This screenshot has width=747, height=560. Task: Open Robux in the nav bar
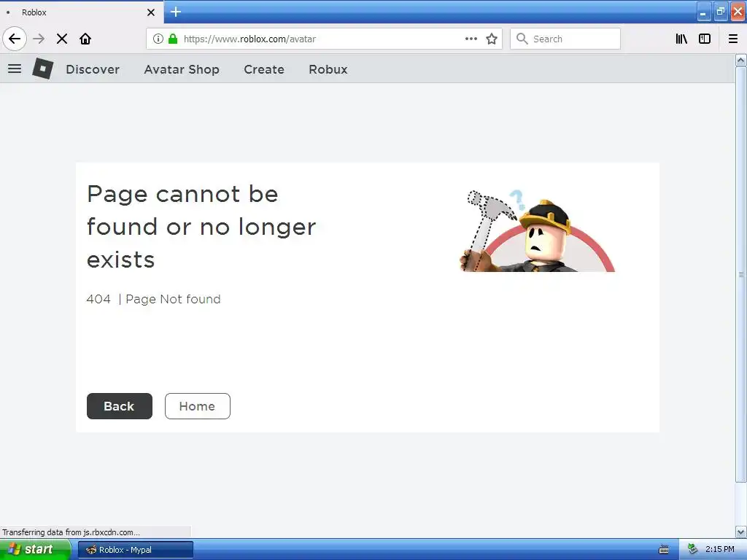point(328,69)
